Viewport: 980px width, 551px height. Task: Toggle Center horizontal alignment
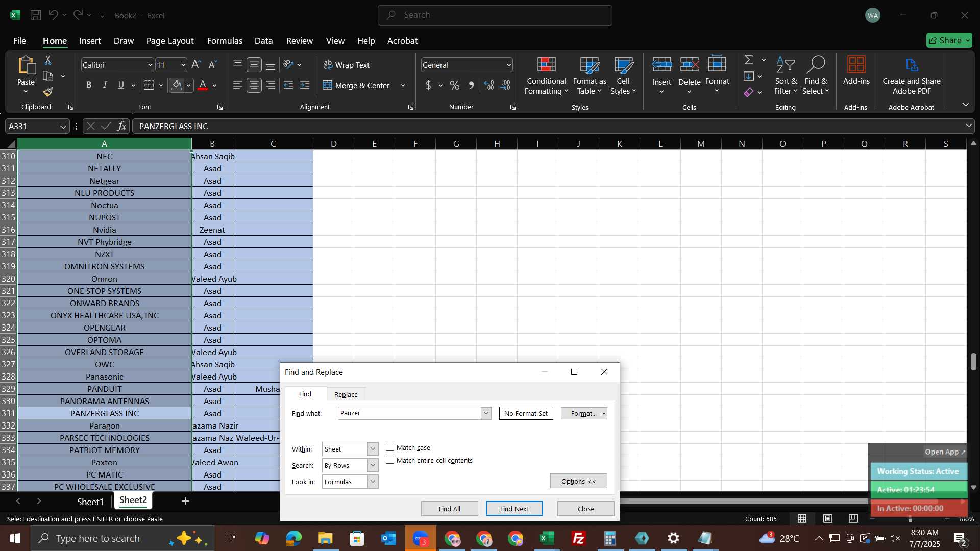pos(254,85)
